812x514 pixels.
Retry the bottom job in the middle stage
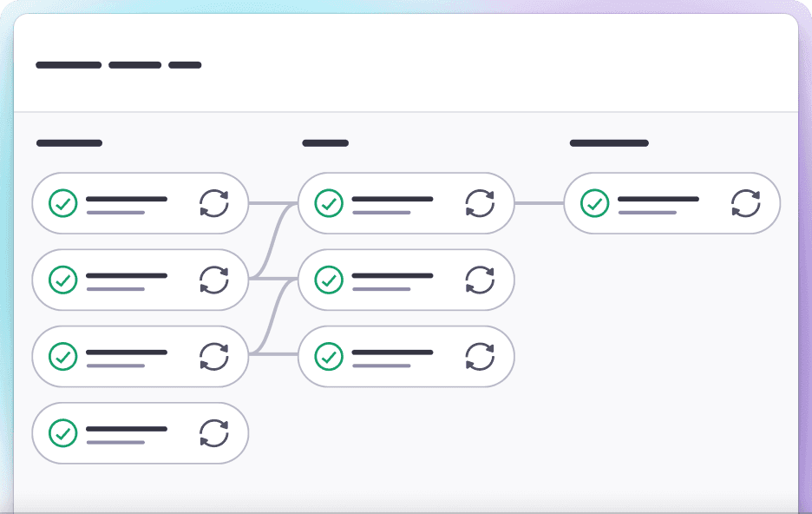[x=480, y=356]
